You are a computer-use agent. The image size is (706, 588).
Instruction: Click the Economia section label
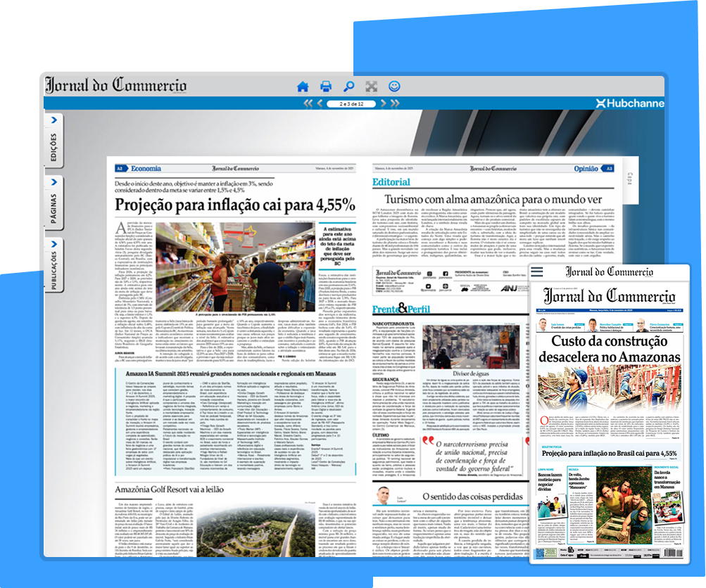146,168
